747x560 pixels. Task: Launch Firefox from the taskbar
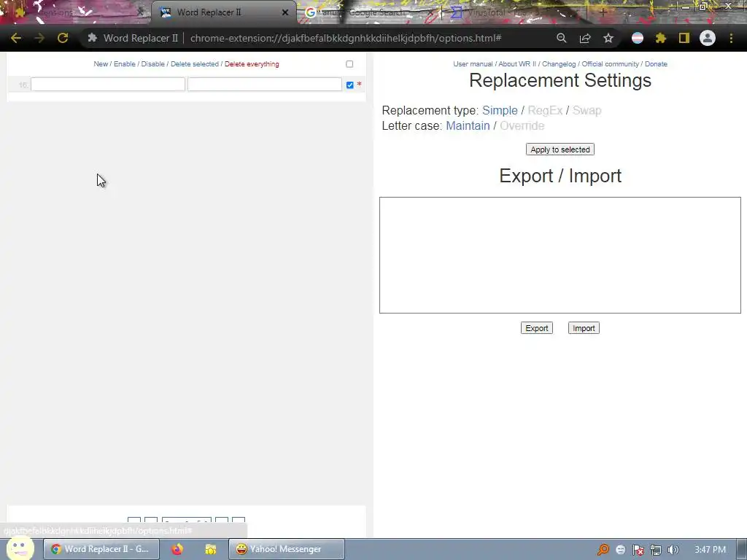tap(177, 549)
